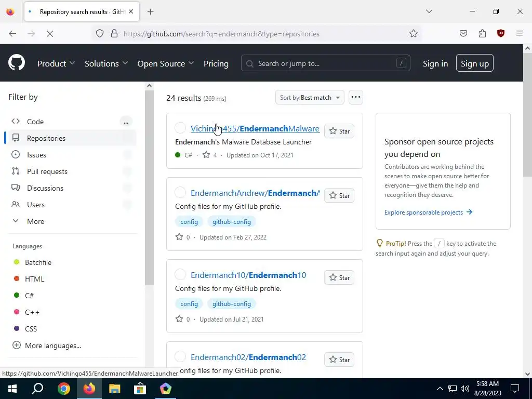This screenshot has height=399, width=532.
Task: Expand the Product menu
Action: coord(56,63)
